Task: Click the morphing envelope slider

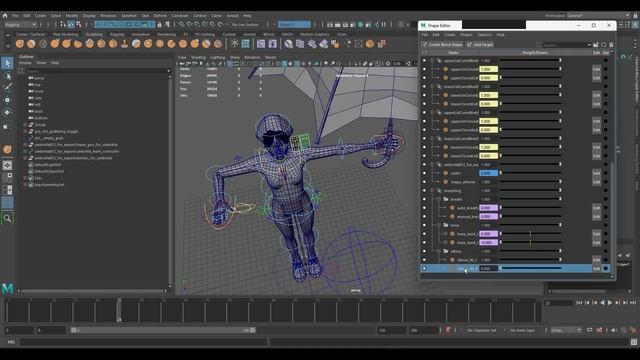Action: (x=531, y=191)
